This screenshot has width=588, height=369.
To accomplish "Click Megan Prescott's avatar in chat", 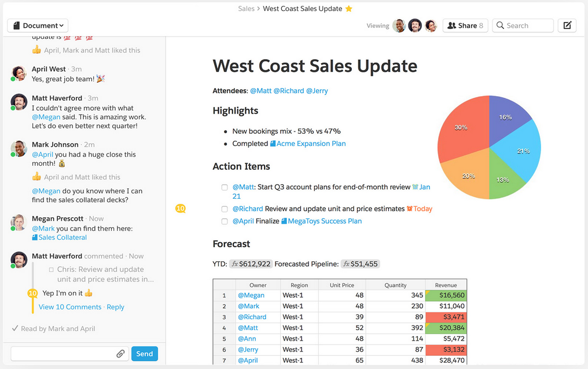I will point(19,223).
